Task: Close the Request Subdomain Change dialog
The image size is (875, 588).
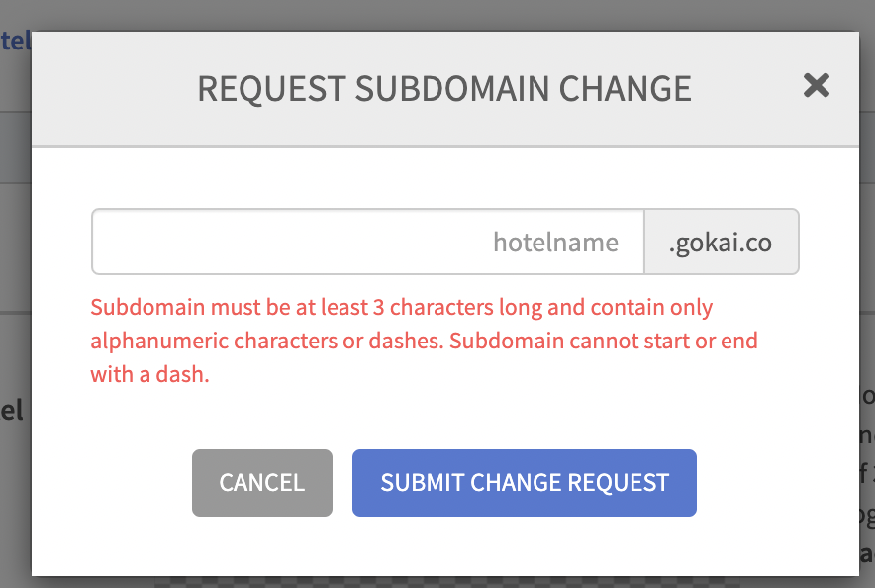Action: pyautogui.click(x=817, y=86)
